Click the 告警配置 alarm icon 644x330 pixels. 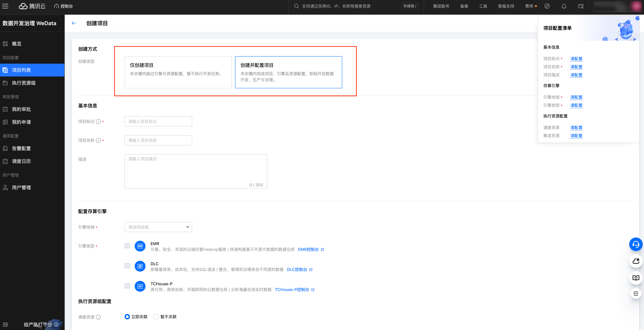pos(5,149)
